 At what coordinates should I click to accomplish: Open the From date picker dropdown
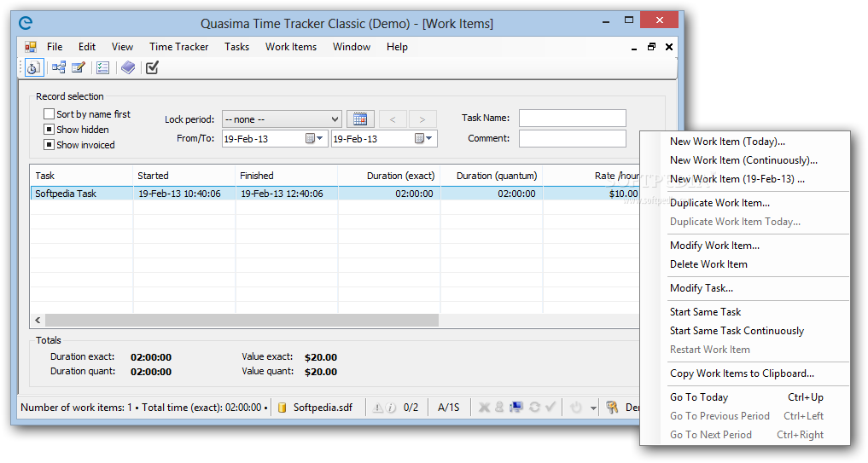coord(314,138)
